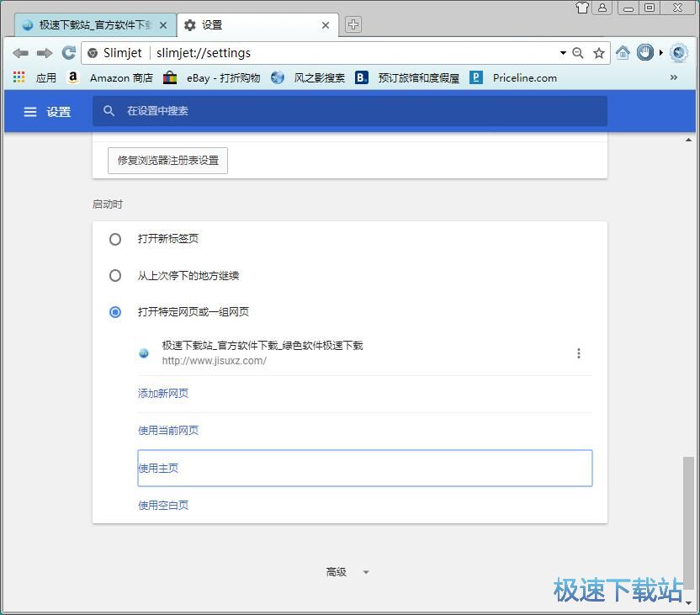Viewport: 700px width, 615px height.
Task: Open the eBay - 打折购物 bookmark
Action: click(x=223, y=77)
